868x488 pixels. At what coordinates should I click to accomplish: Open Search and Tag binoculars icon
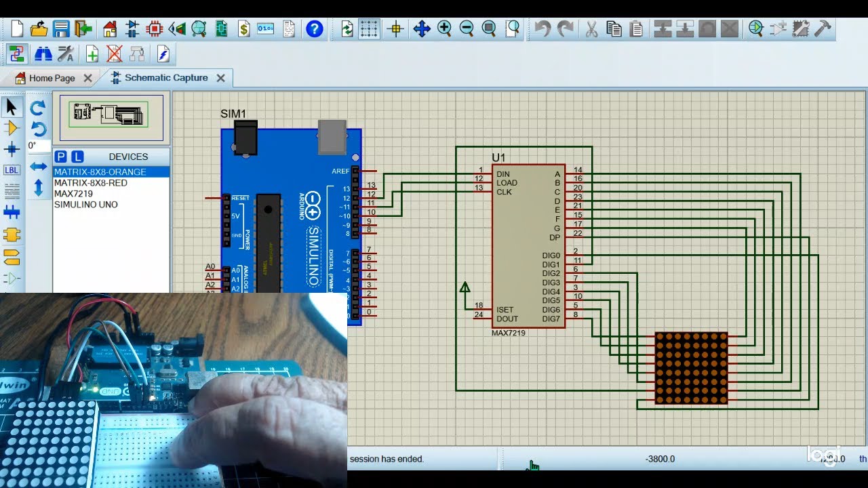43,54
